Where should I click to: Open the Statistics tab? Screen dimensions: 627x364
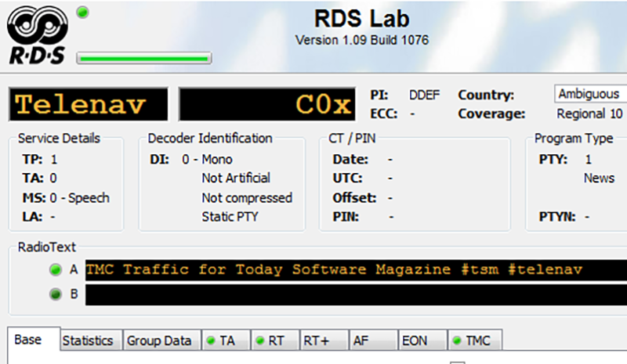[x=88, y=341]
